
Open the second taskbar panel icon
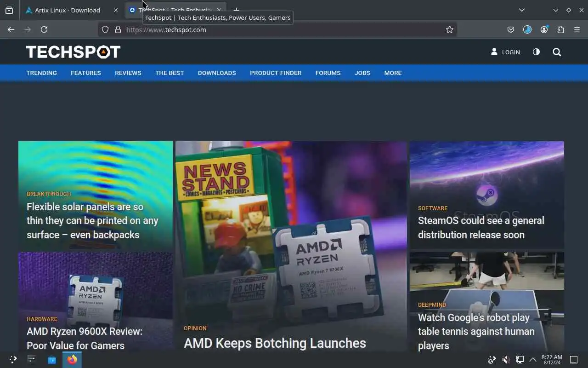click(x=31, y=360)
